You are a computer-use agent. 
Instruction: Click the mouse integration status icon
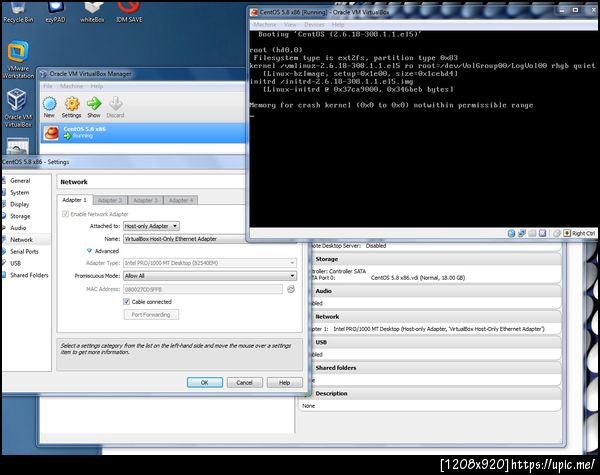557,233
